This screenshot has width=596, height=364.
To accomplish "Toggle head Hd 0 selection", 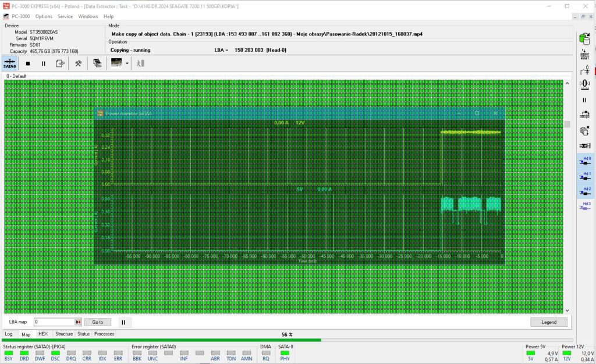I will point(585,160).
